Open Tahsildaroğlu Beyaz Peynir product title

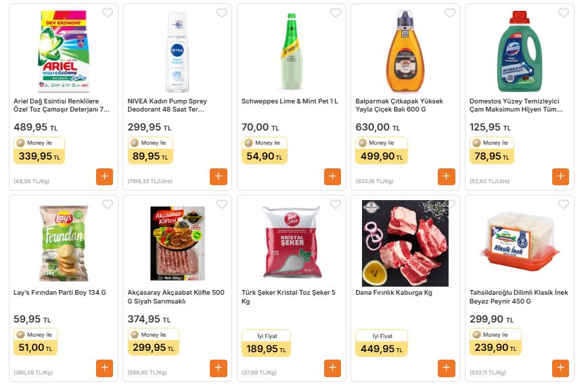click(518, 297)
